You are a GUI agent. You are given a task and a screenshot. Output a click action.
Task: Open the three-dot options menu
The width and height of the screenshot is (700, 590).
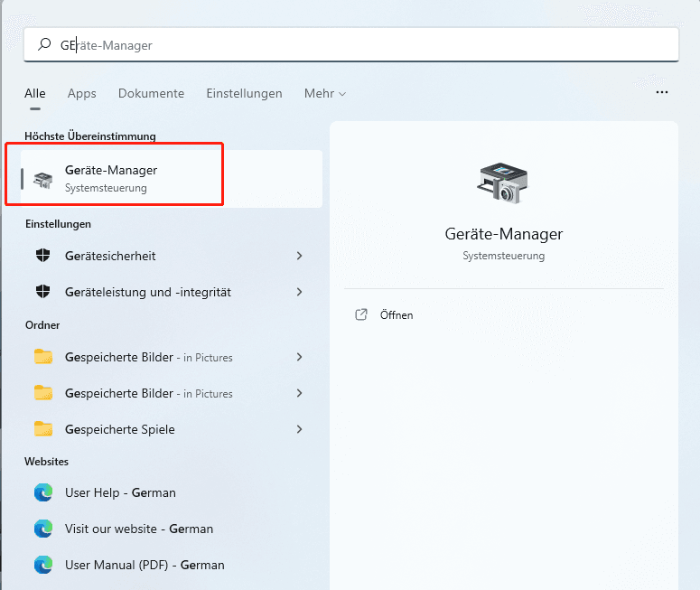[662, 92]
